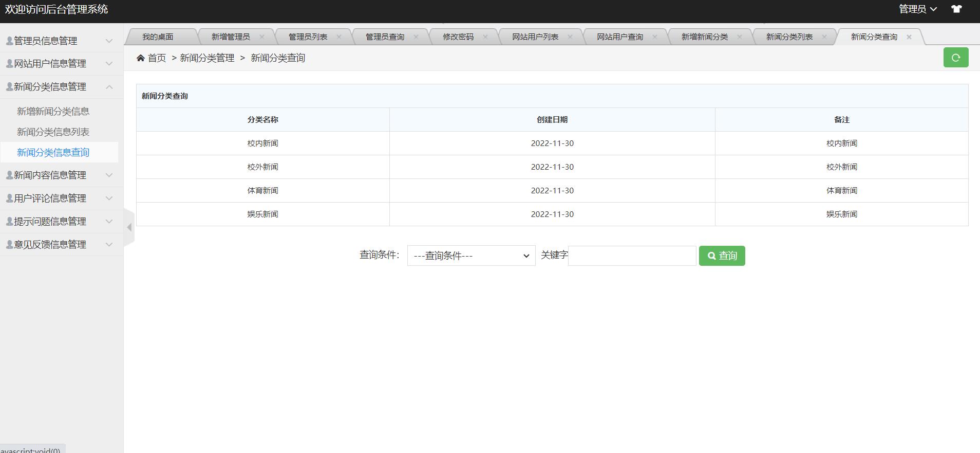Viewport: 980px width, 453px height.
Task: Open the 查询条件 dropdown
Action: 471,256
